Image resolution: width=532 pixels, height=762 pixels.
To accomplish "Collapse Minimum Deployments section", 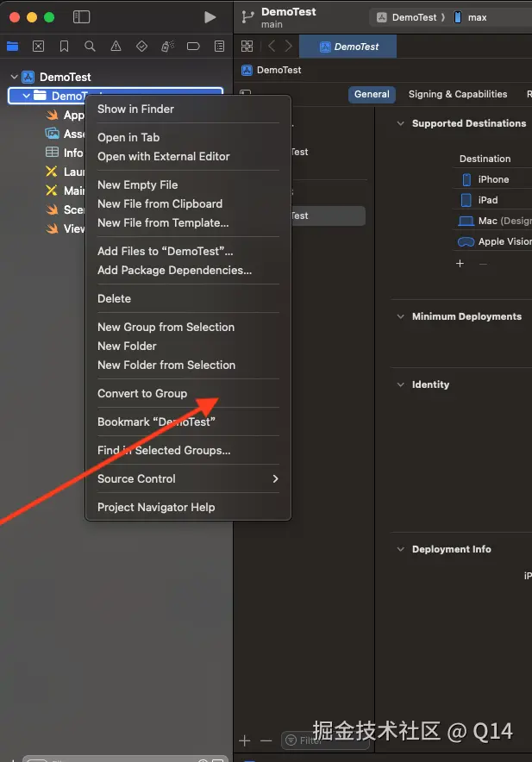I will click(401, 316).
